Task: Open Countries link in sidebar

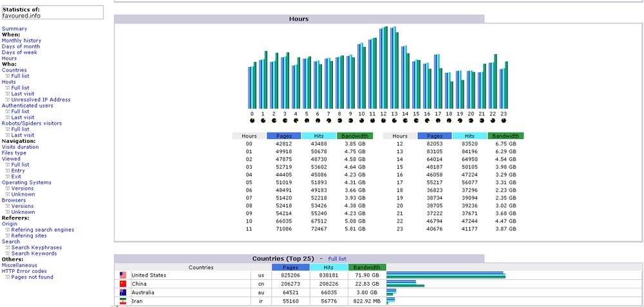Action: click(14, 70)
